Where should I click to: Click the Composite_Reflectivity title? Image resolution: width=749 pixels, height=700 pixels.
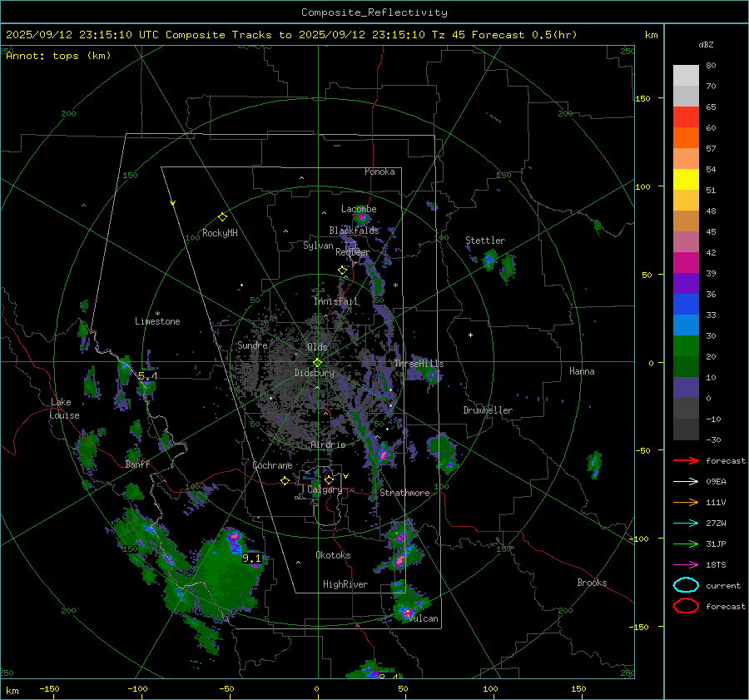(x=374, y=12)
